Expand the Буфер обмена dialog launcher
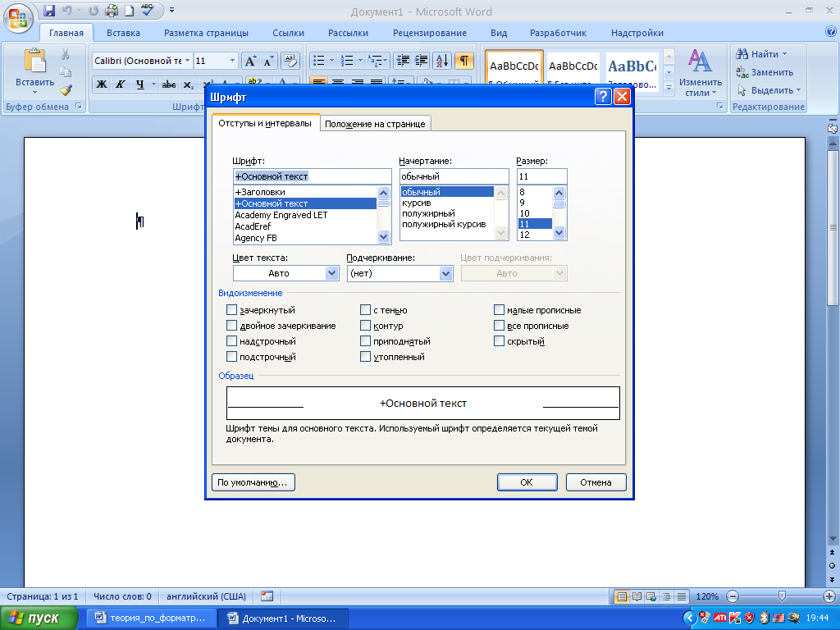Viewport: 840px width, 630px height. tap(79, 106)
